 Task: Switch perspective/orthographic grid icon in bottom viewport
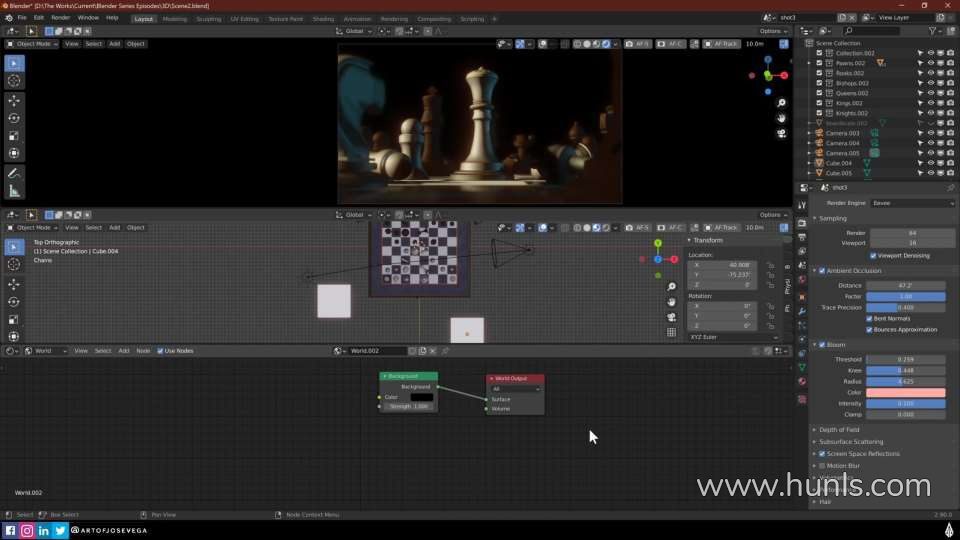[x=672, y=332]
